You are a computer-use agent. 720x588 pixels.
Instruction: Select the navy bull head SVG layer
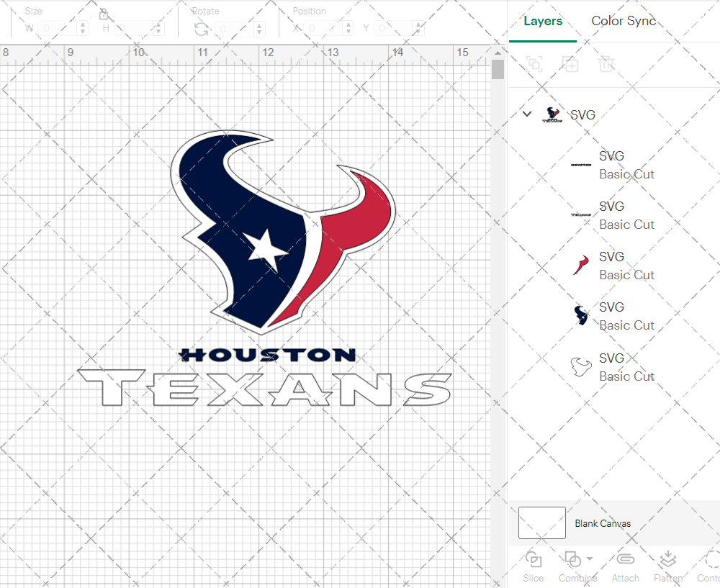point(613,316)
